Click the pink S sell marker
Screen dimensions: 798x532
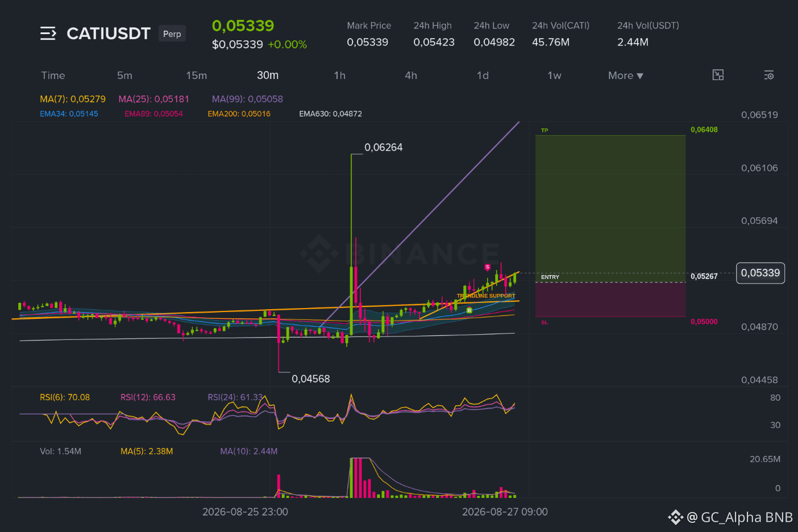(487, 267)
